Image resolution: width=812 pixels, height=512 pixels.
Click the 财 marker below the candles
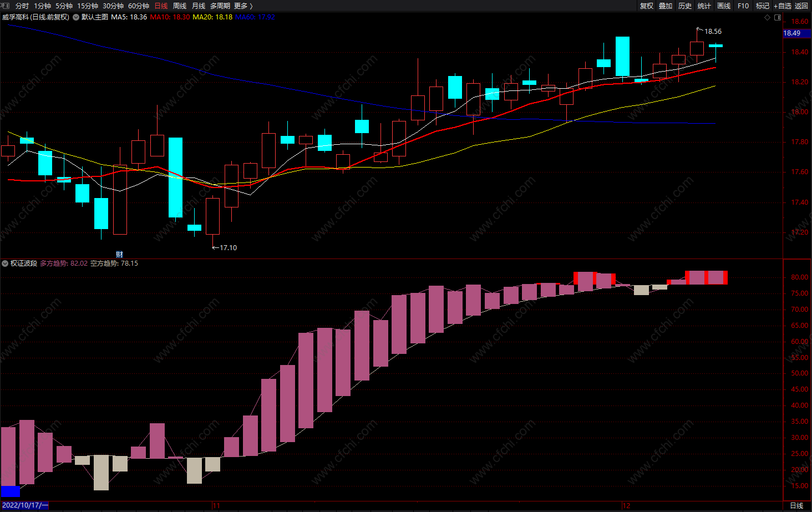pyautogui.click(x=119, y=255)
